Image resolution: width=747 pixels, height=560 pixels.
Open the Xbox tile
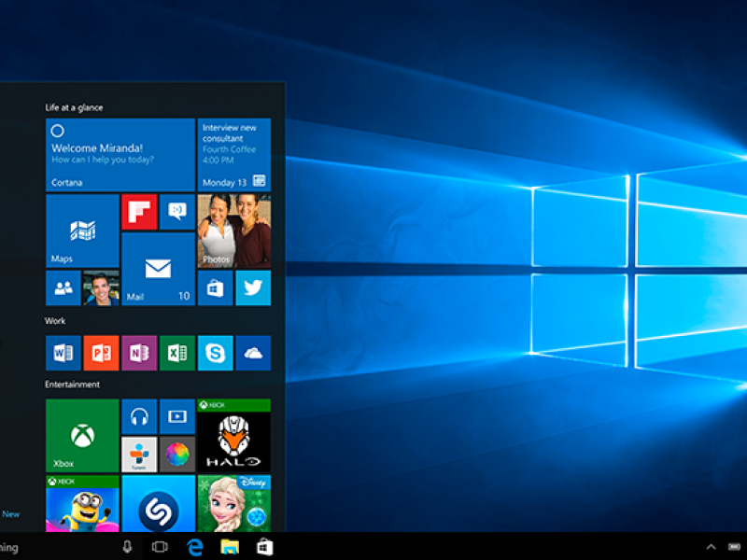81,436
